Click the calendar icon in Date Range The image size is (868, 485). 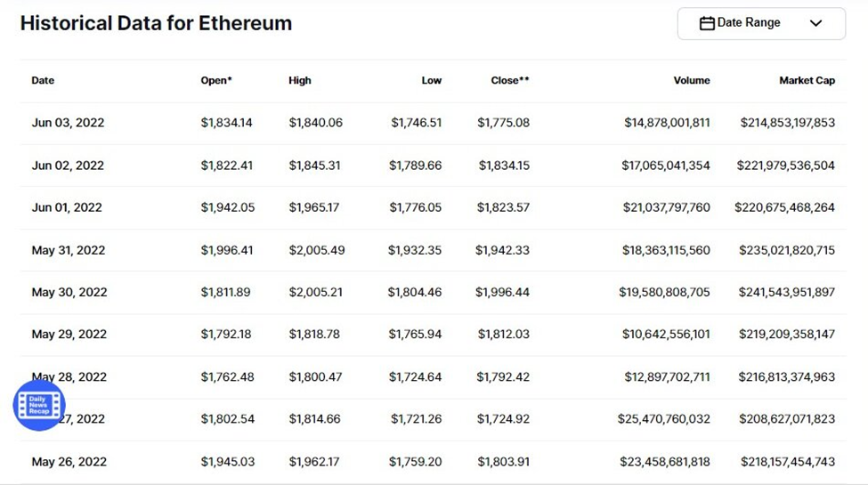pyautogui.click(x=707, y=23)
